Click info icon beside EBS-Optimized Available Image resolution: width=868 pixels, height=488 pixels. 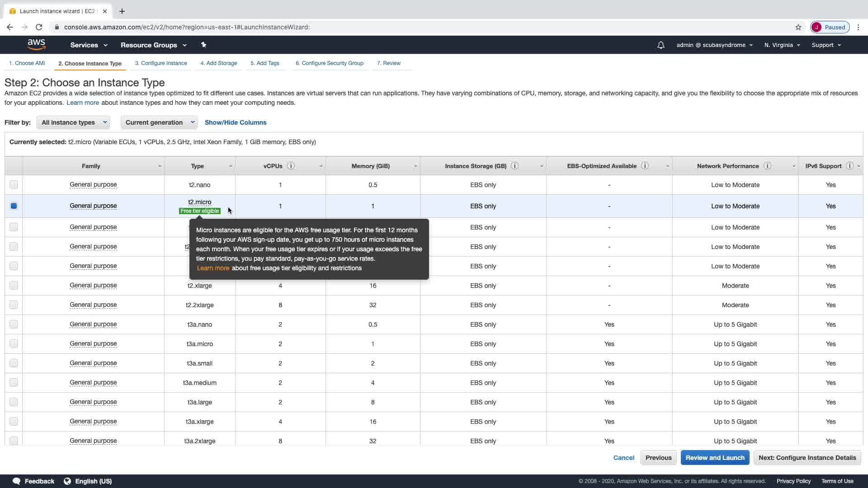coord(645,166)
